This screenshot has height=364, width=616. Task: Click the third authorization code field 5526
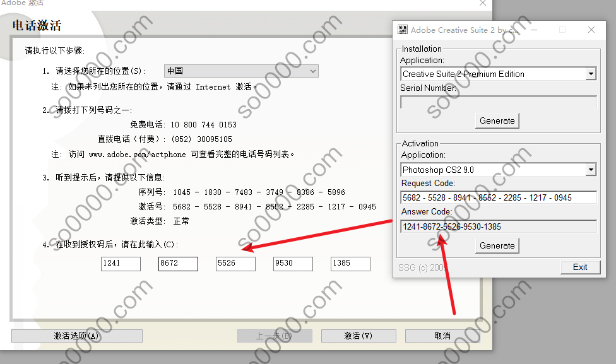[x=235, y=264]
